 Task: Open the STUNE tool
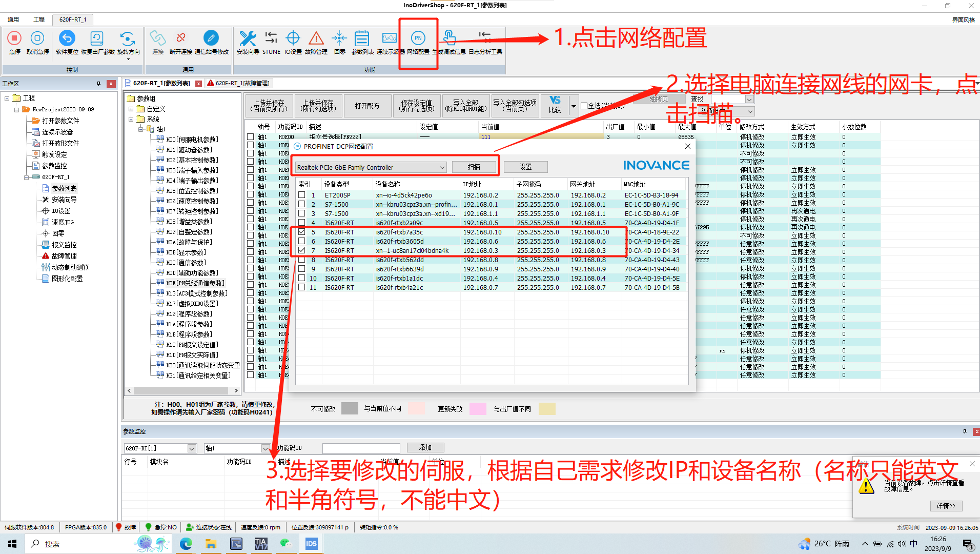pyautogui.click(x=271, y=38)
